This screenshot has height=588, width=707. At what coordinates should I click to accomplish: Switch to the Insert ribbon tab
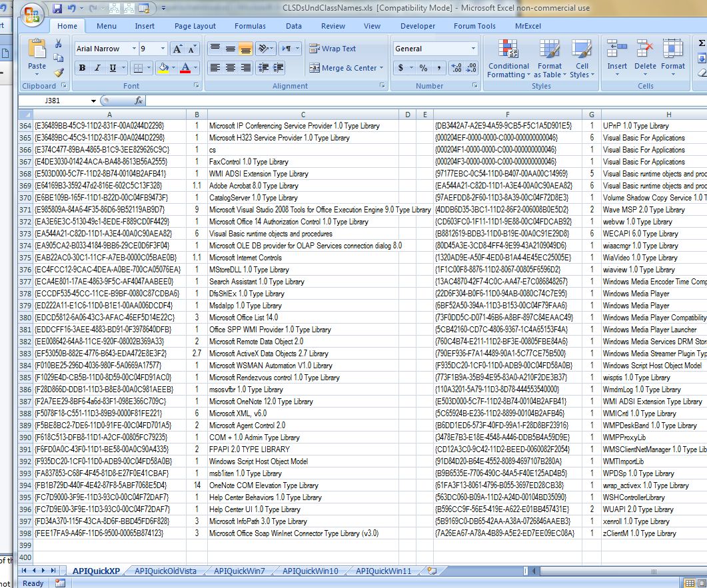[x=145, y=26]
